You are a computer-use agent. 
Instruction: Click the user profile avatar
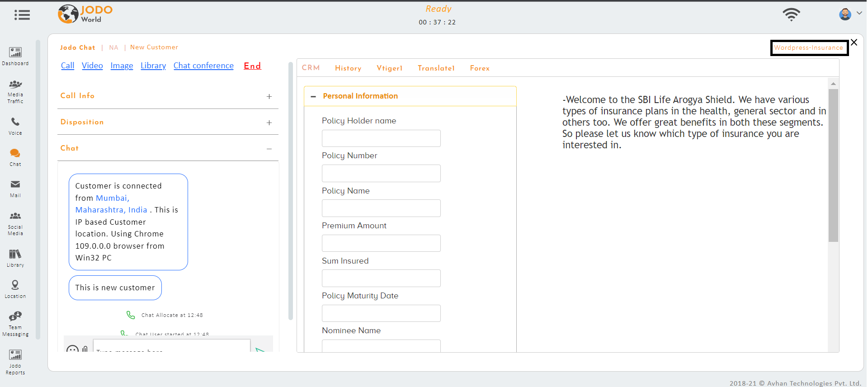point(845,14)
